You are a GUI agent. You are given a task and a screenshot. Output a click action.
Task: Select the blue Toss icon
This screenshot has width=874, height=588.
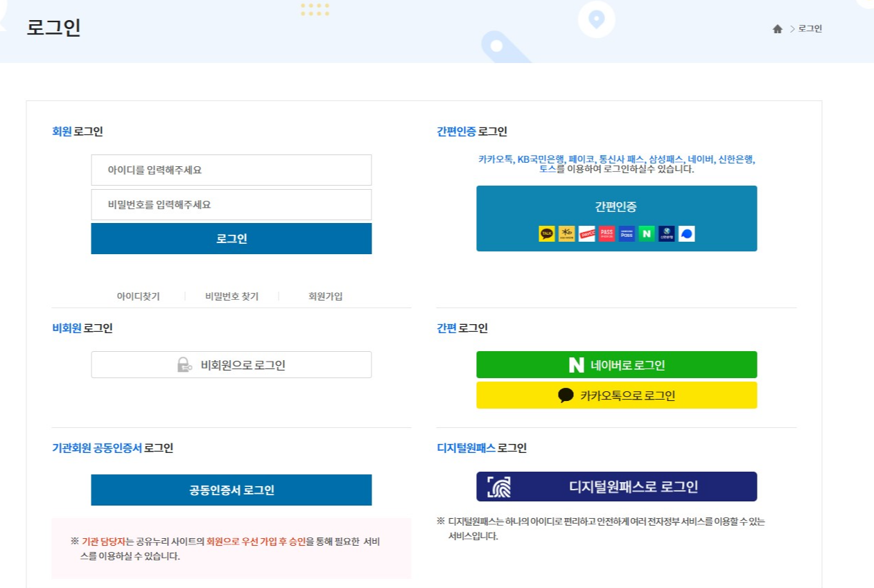coord(687,233)
